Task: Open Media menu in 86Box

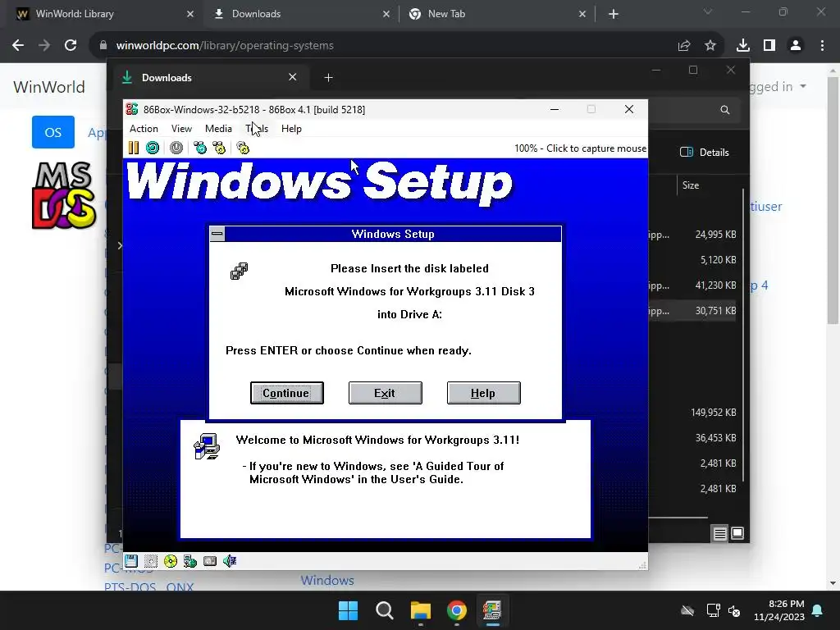Action: [x=218, y=129]
